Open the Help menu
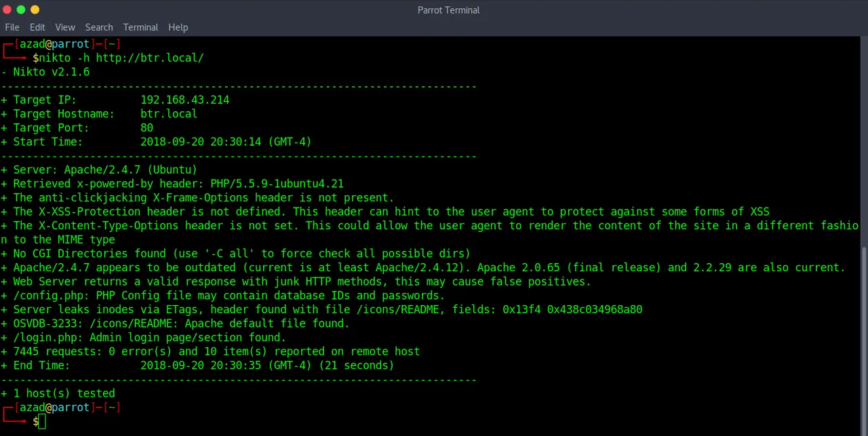 (178, 27)
